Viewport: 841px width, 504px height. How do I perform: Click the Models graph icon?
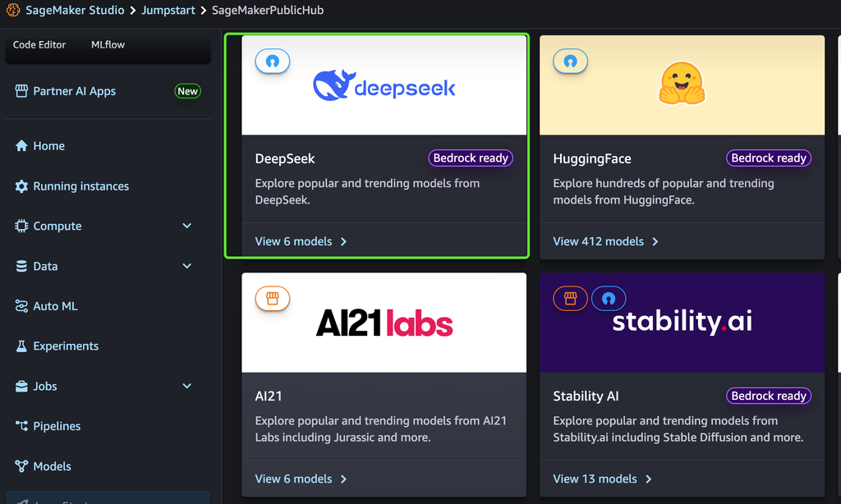pos(21,466)
